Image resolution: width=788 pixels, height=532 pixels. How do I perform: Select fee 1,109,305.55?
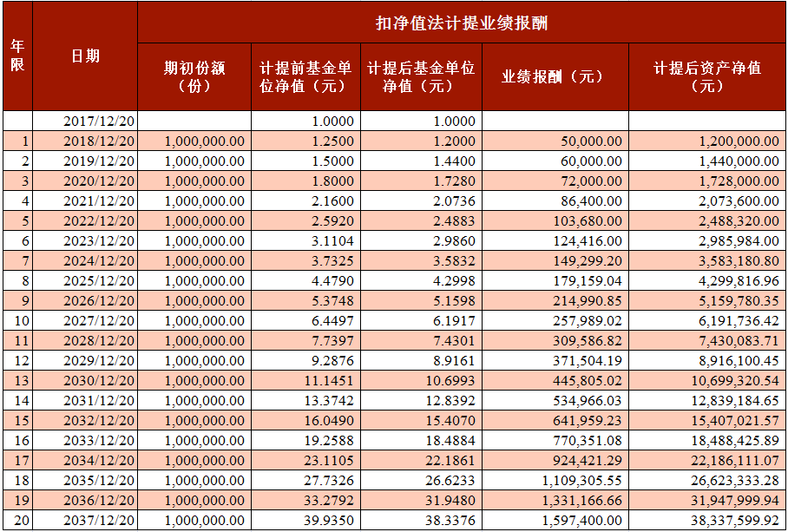tap(555, 480)
